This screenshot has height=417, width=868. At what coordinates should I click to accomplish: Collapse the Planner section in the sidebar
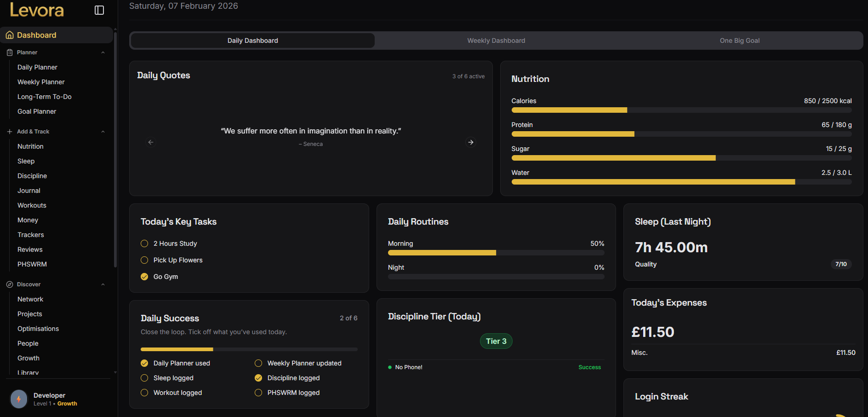(x=103, y=52)
